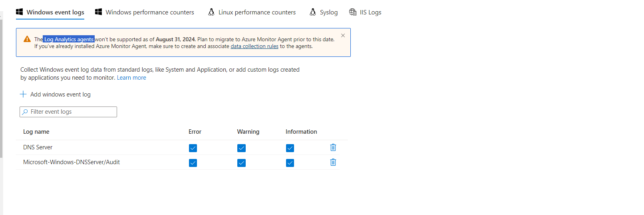Focus the Filter event logs field
Viewport: 644px width, 215px height.
point(68,112)
